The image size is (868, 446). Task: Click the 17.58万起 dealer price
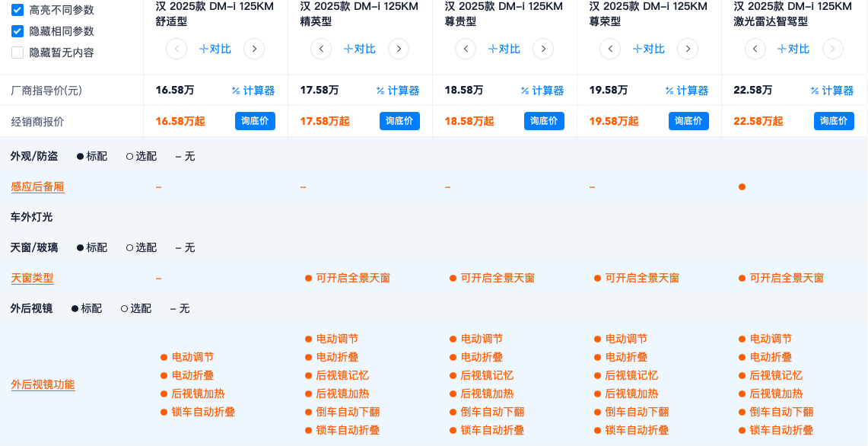(324, 121)
